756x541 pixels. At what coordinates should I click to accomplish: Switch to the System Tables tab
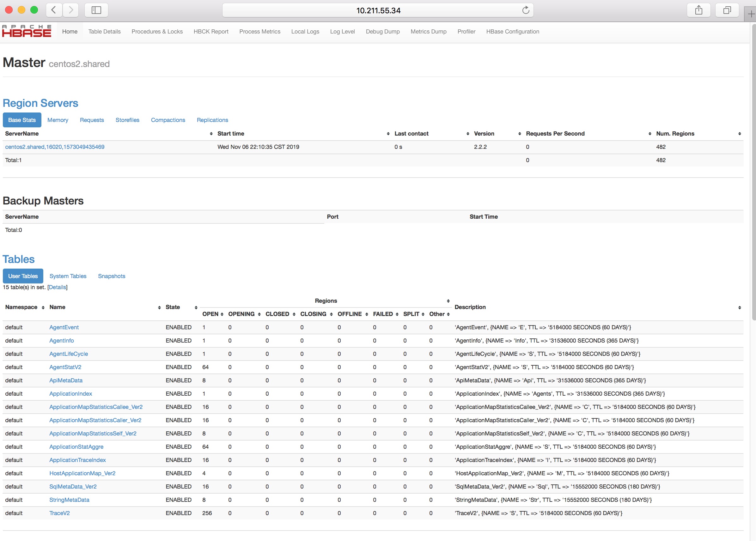(x=68, y=276)
